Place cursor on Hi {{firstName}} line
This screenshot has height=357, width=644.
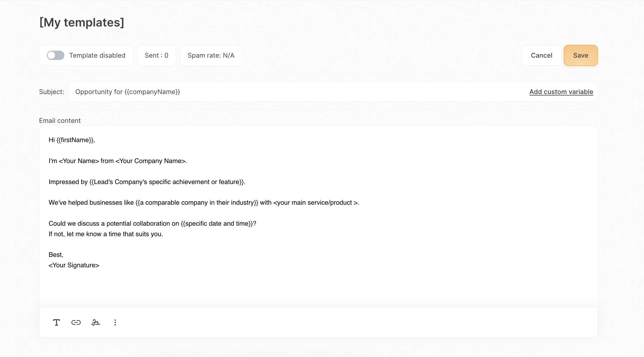[72, 140]
